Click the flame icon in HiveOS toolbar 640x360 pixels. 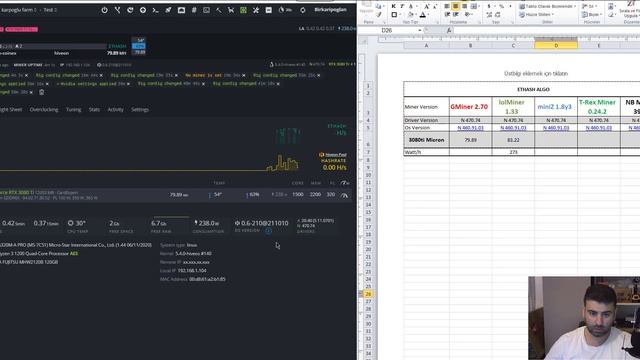click(281, 10)
